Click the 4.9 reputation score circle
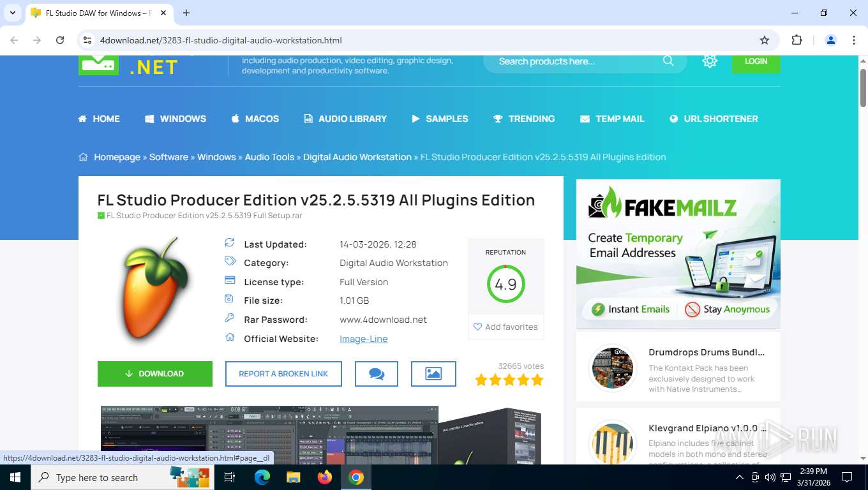The width and height of the screenshot is (868, 490). coord(505,284)
